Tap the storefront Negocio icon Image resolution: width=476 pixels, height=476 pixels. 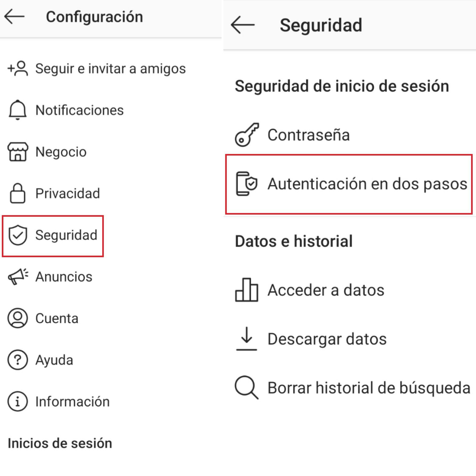[x=18, y=152]
